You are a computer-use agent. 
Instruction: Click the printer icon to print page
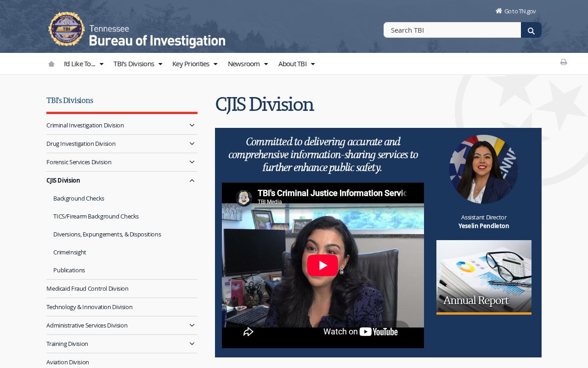pos(564,62)
